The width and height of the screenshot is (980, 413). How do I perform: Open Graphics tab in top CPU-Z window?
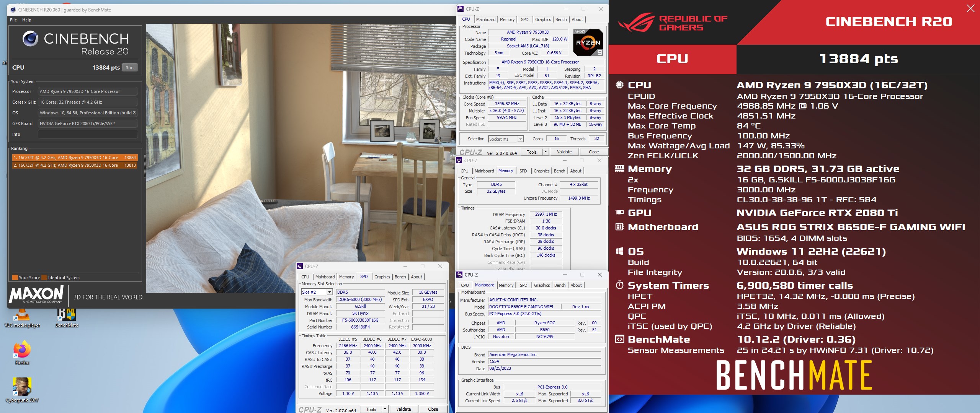[x=543, y=20]
